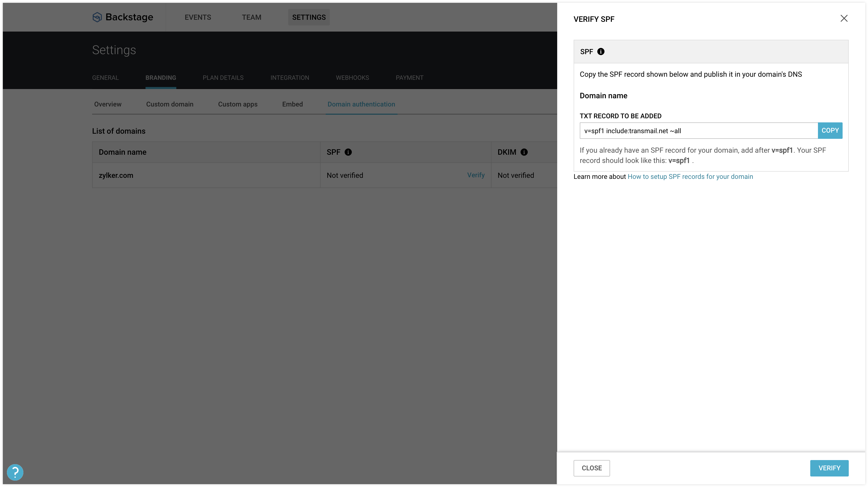Select the SETTINGS menu item
This screenshot has height=487, width=868.
(309, 17)
